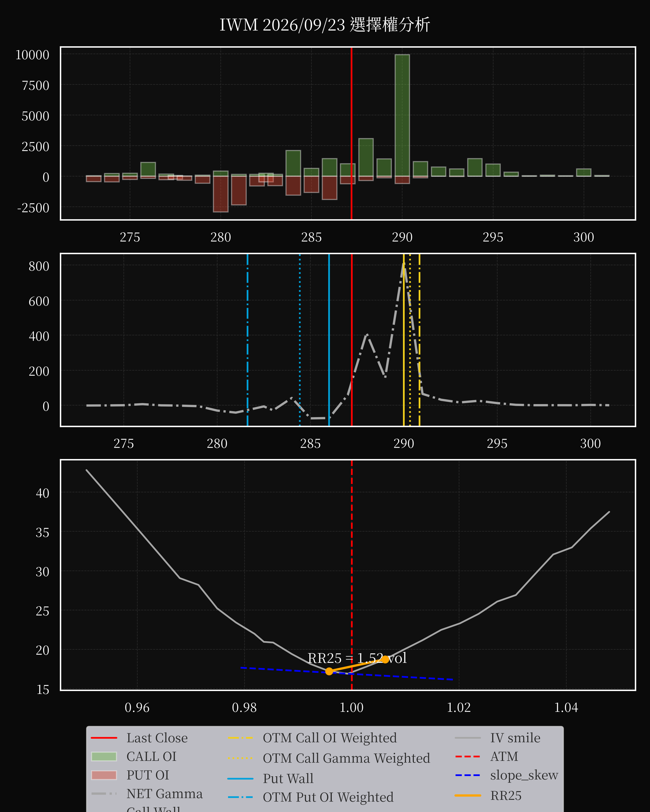Click the solid blue Put Wall line in gamma chart
Screen dimensions: 650x812
329,340
